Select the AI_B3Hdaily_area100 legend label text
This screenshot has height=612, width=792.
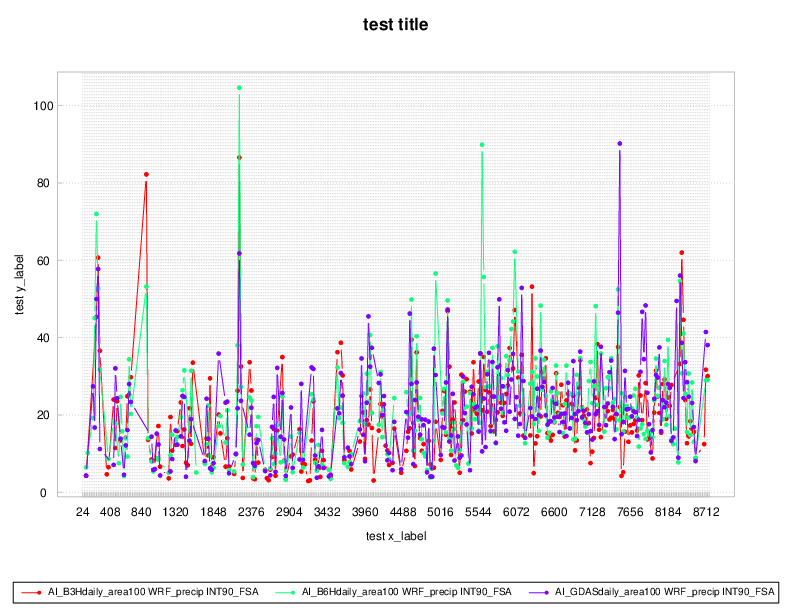pyautogui.click(x=153, y=592)
